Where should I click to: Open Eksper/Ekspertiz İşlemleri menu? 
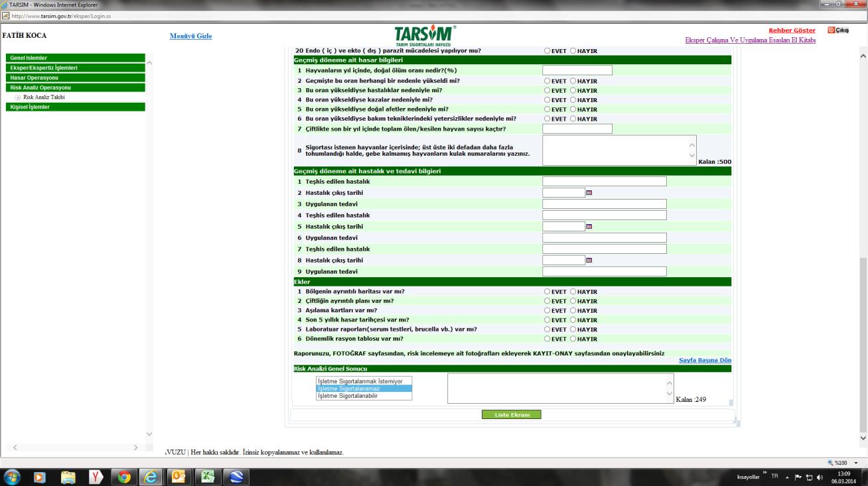(75, 68)
